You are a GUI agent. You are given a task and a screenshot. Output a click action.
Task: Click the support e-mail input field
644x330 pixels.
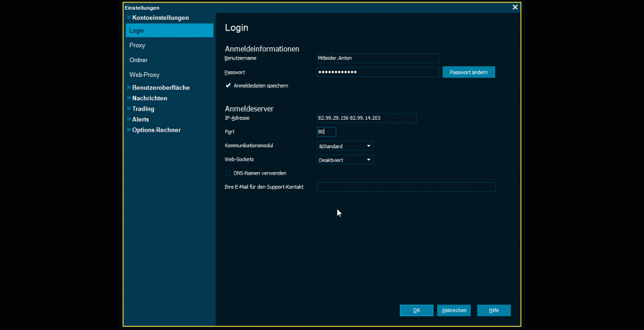406,187
